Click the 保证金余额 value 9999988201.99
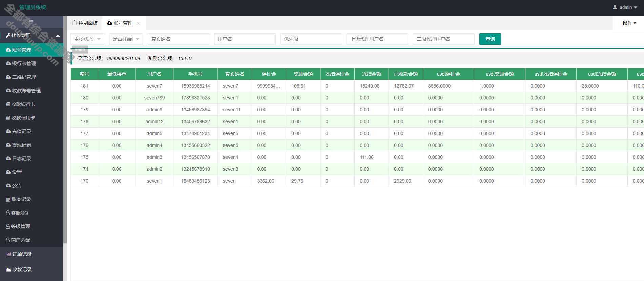644x281 pixels. tap(124, 58)
